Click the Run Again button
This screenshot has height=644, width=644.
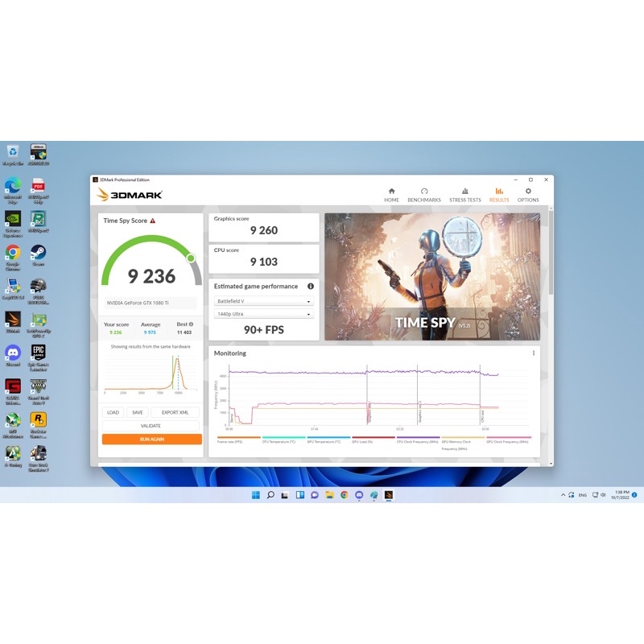151,440
